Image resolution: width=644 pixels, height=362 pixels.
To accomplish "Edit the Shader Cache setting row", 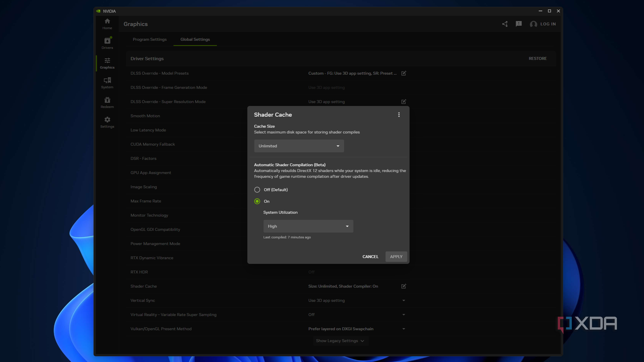I will click(x=404, y=286).
